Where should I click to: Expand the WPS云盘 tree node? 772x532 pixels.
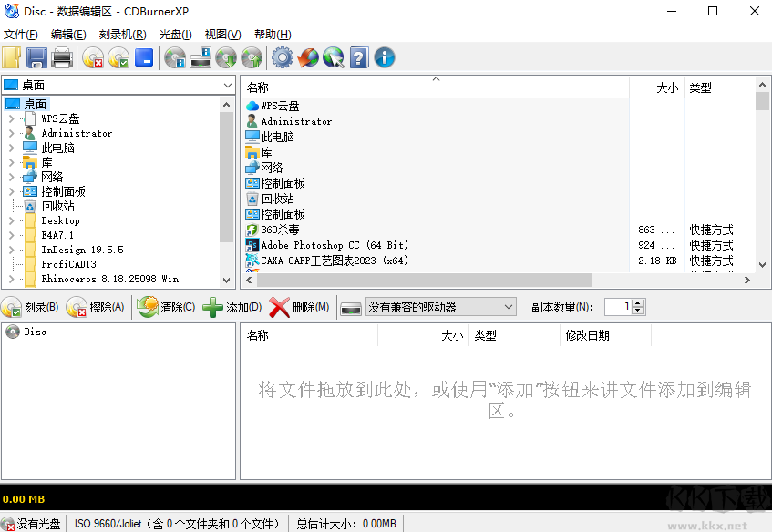[11, 118]
